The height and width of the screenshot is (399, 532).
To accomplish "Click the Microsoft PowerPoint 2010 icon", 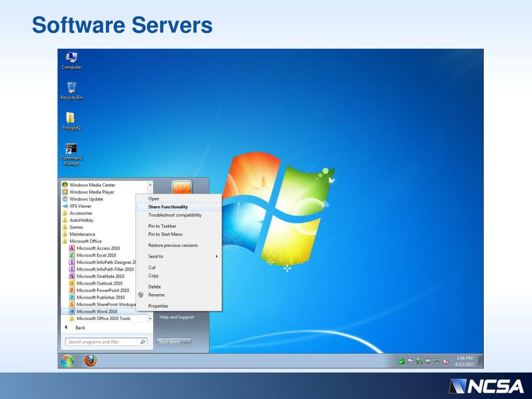I will (x=72, y=290).
